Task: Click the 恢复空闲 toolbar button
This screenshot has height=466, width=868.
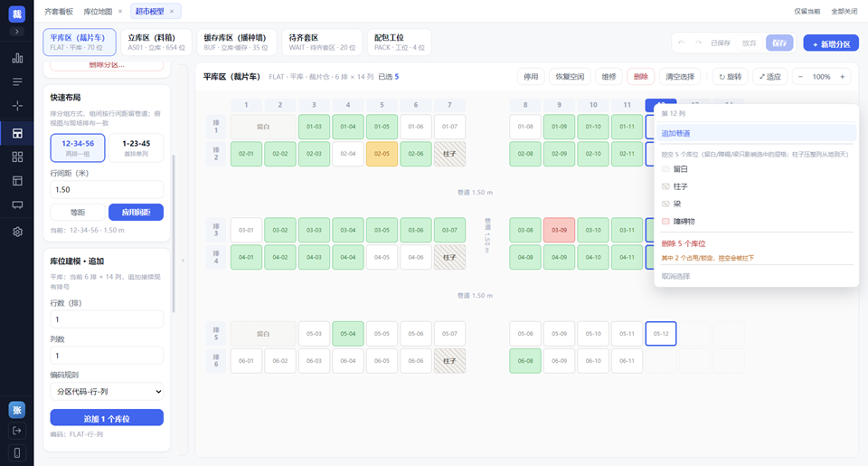Action: [570, 77]
